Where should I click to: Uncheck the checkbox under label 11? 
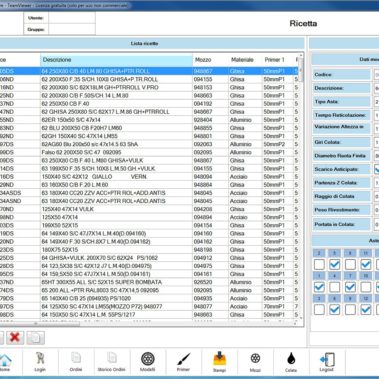pyautogui.click(x=366, y=264)
